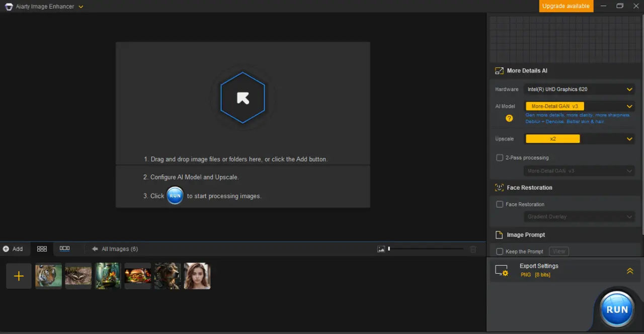The image size is (644, 334).
Task: Click the Face Restoration section icon
Action: (499, 188)
